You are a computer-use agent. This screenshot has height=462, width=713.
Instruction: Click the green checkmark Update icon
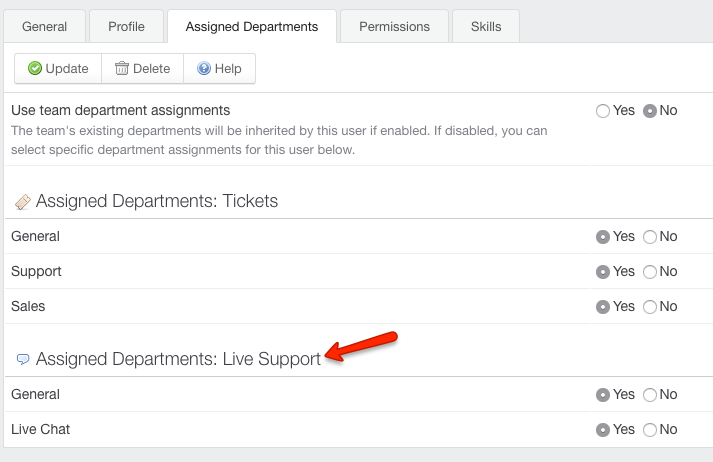35,69
